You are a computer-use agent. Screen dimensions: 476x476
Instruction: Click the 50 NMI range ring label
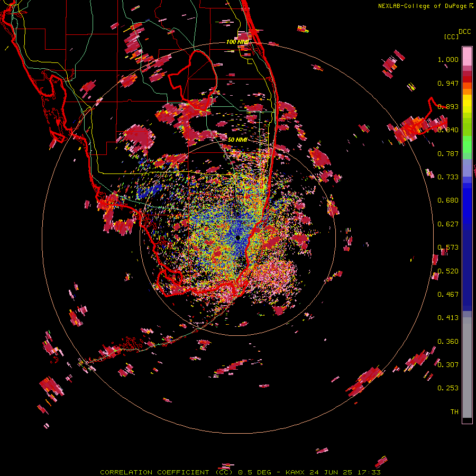237,140
